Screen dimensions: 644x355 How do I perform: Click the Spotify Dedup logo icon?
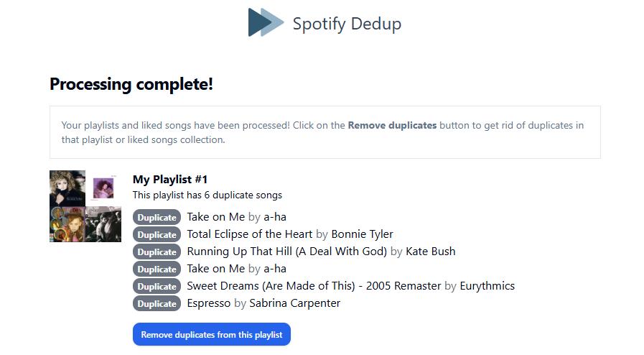coord(266,22)
